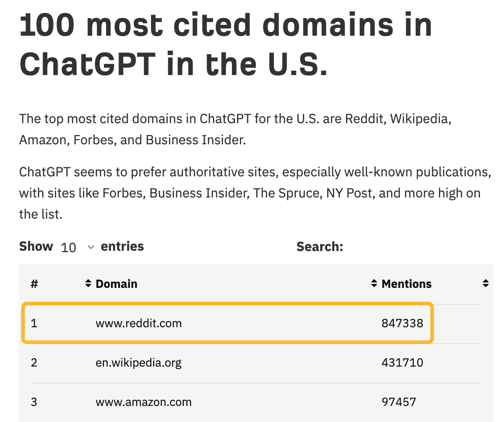The image size is (504, 422).
Task: Select the highlighted reddit.com row
Action: pos(226,323)
